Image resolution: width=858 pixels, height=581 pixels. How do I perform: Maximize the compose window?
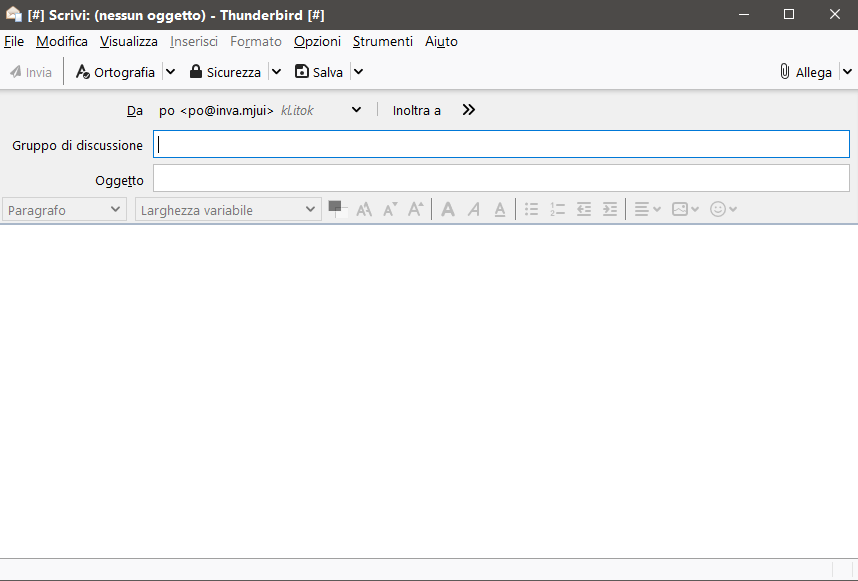(x=789, y=15)
